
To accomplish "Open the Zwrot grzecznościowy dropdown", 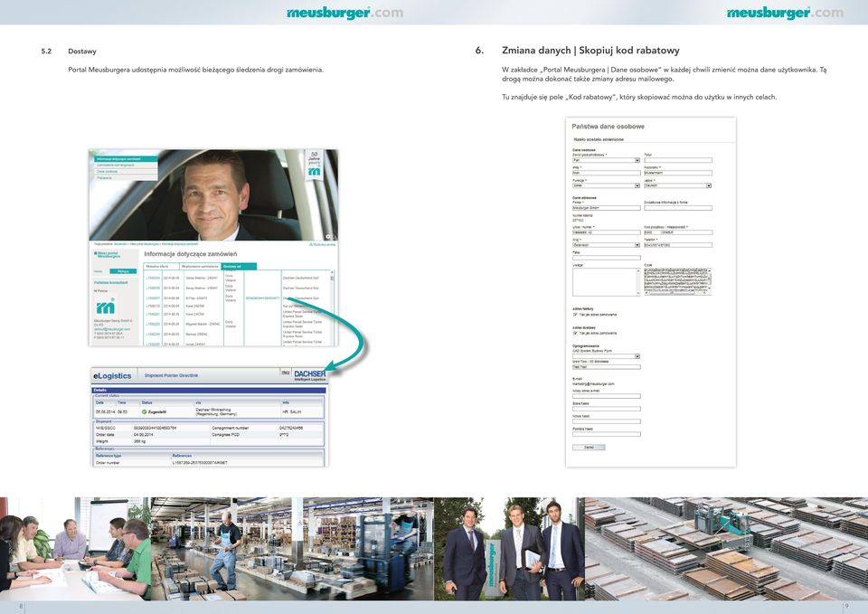I will pyautogui.click(x=606, y=160).
